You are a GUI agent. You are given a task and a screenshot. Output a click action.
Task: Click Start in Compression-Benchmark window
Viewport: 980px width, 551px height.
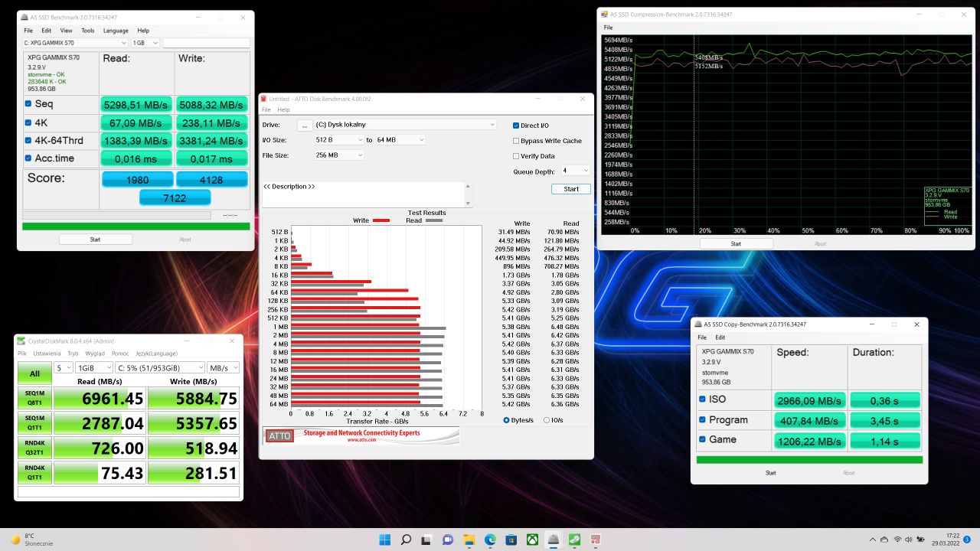736,243
